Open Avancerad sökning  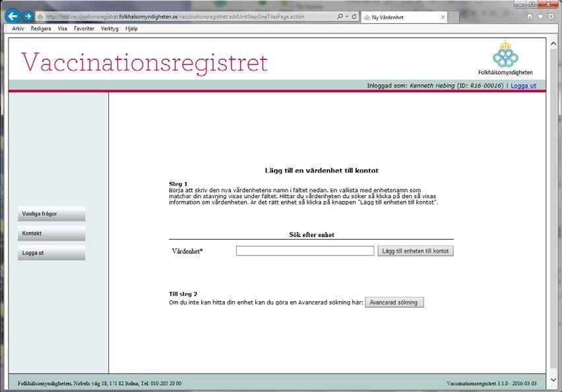coord(394,302)
